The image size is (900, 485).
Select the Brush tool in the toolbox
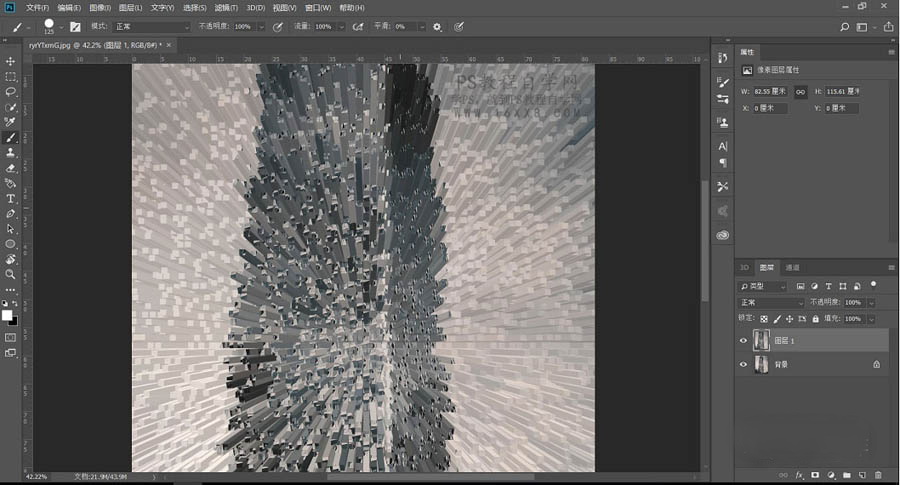click(x=11, y=137)
